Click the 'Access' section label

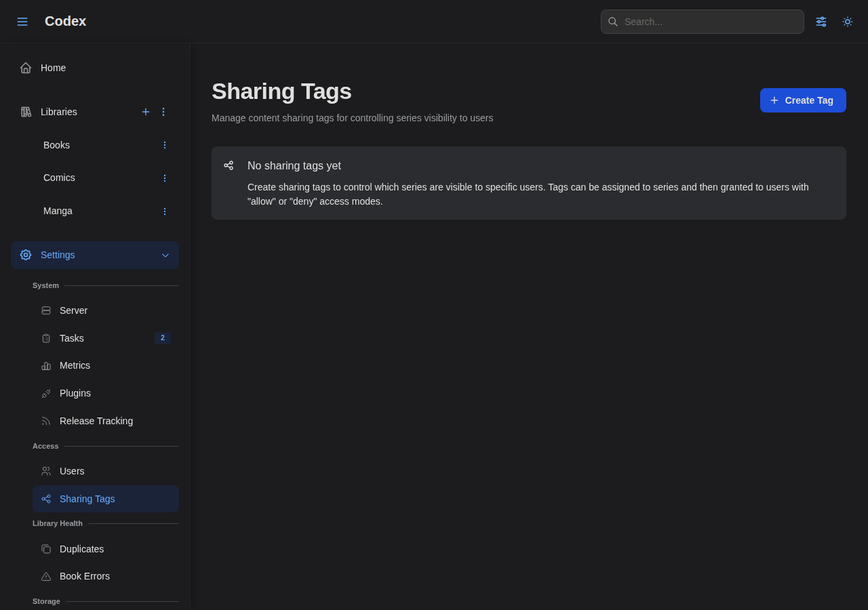click(x=45, y=446)
